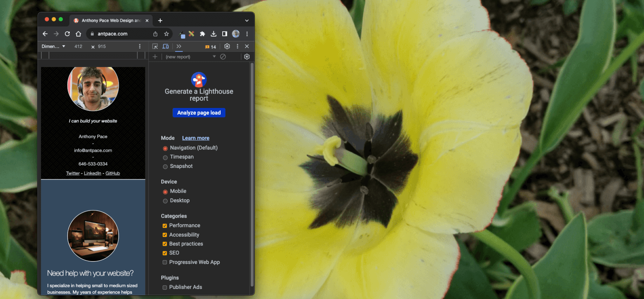Open the ruler and pencil extension
The image size is (644, 299).
[x=191, y=34]
